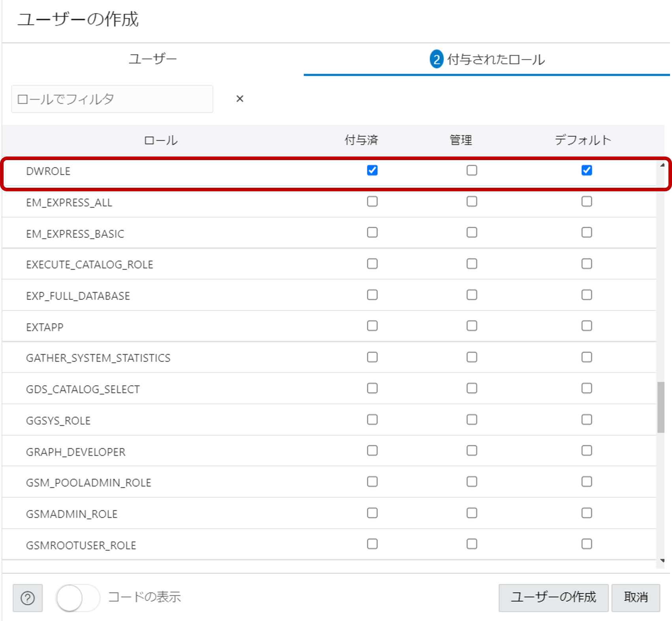The width and height of the screenshot is (672, 621).
Task: Check デフォルト for EXTAPP
Action: [587, 326]
